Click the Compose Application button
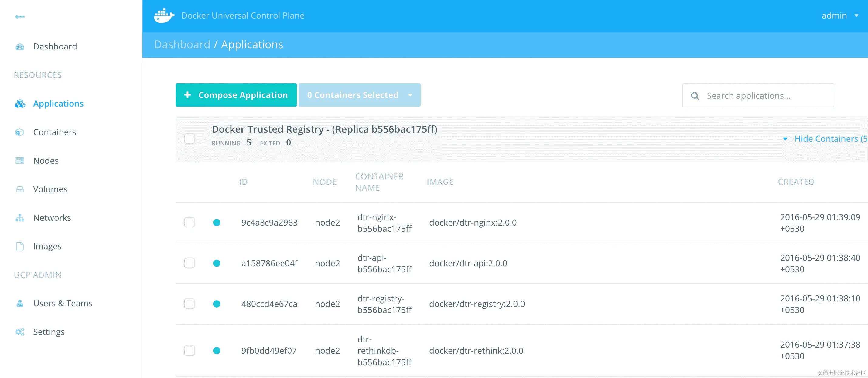The image size is (868, 378). click(236, 95)
